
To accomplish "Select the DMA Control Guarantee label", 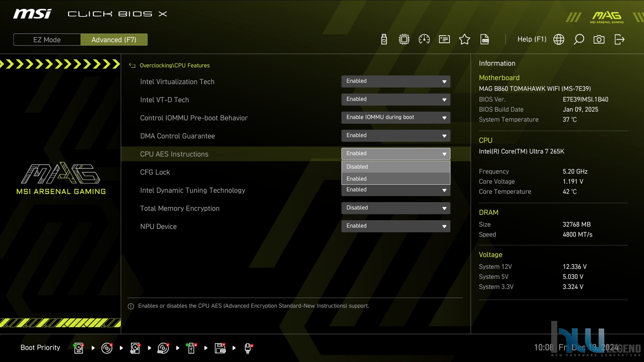I will click(177, 136).
